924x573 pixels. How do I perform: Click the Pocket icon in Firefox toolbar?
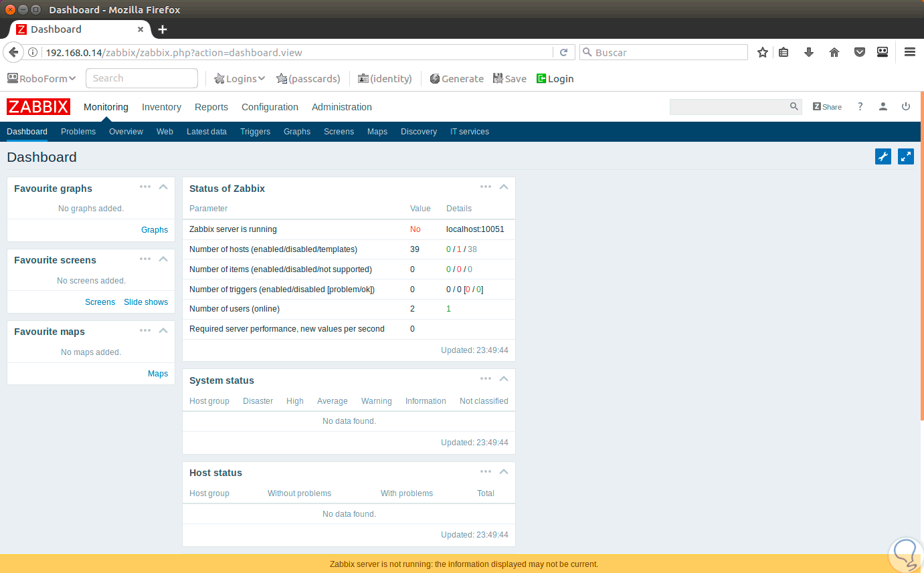[860, 52]
